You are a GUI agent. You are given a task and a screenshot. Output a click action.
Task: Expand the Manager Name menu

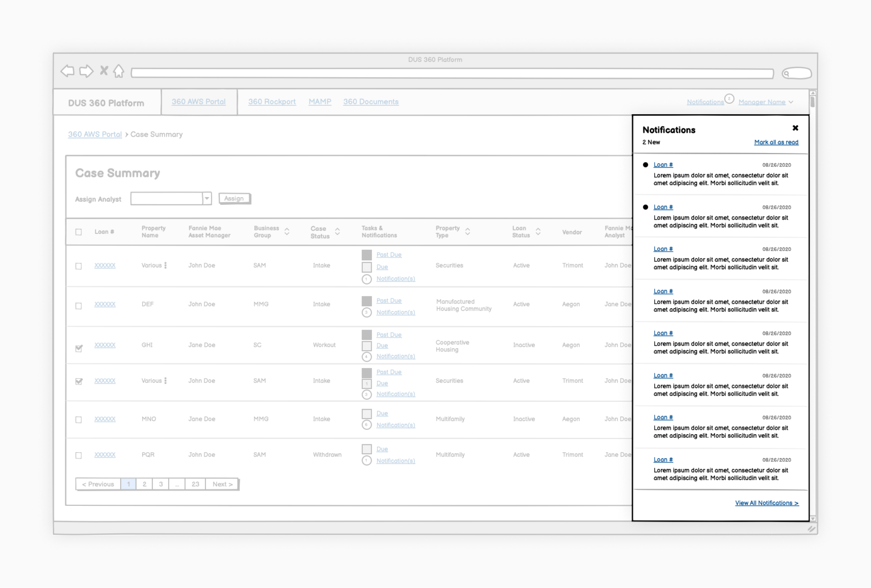coord(791,102)
